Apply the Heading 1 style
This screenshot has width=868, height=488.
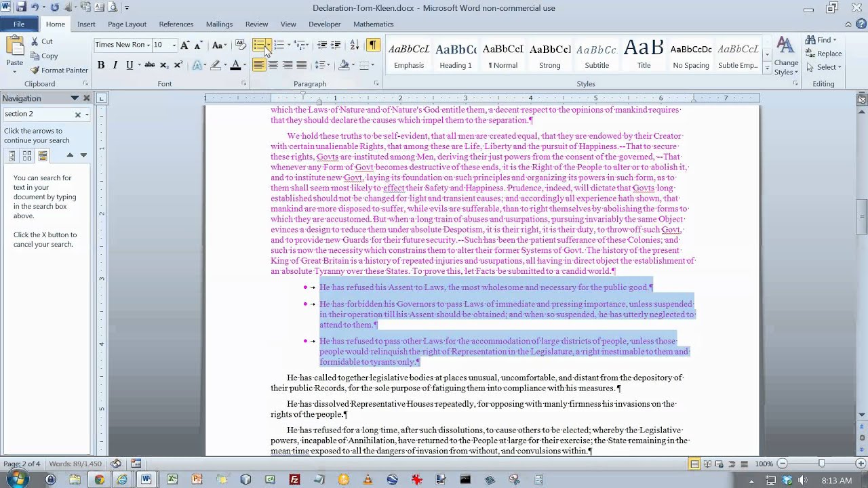[456, 56]
